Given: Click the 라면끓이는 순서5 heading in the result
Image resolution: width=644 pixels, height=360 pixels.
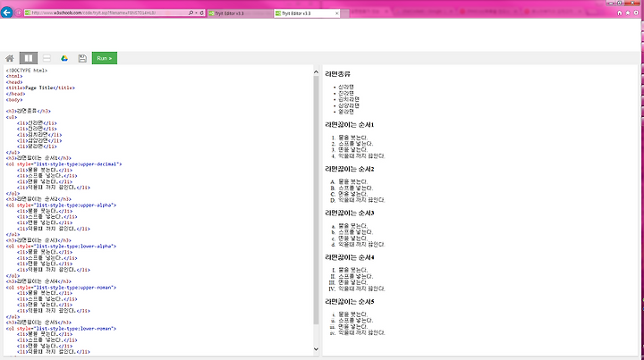Looking at the screenshot, I should [350, 302].
